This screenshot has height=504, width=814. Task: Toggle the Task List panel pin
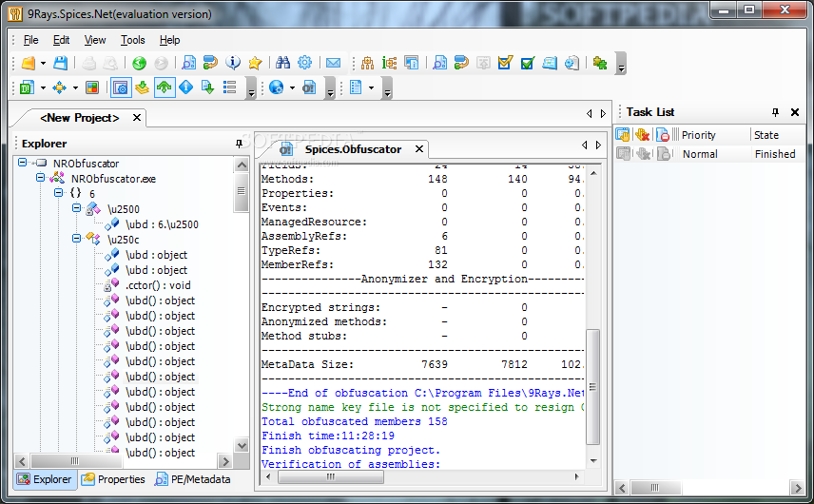click(775, 112)
